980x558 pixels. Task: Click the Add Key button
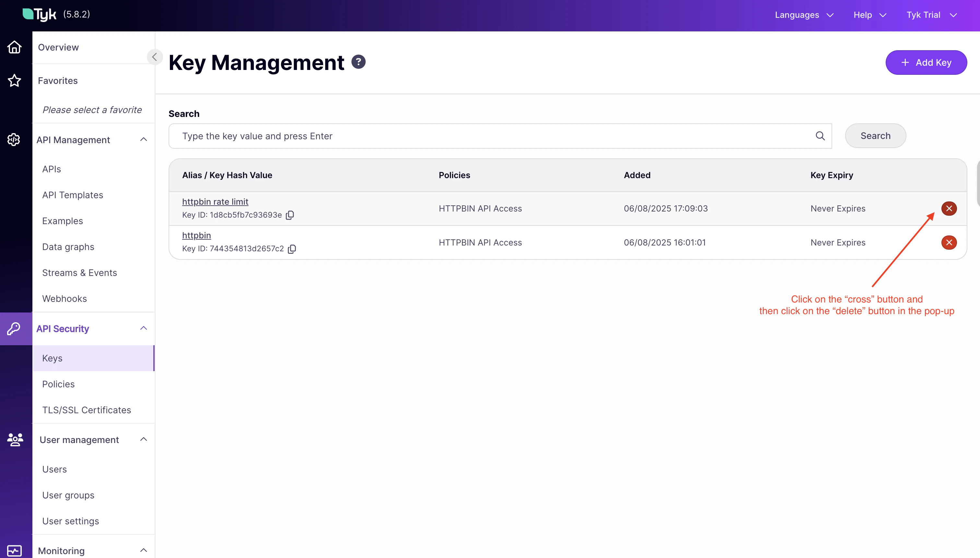tap(926, 63)
